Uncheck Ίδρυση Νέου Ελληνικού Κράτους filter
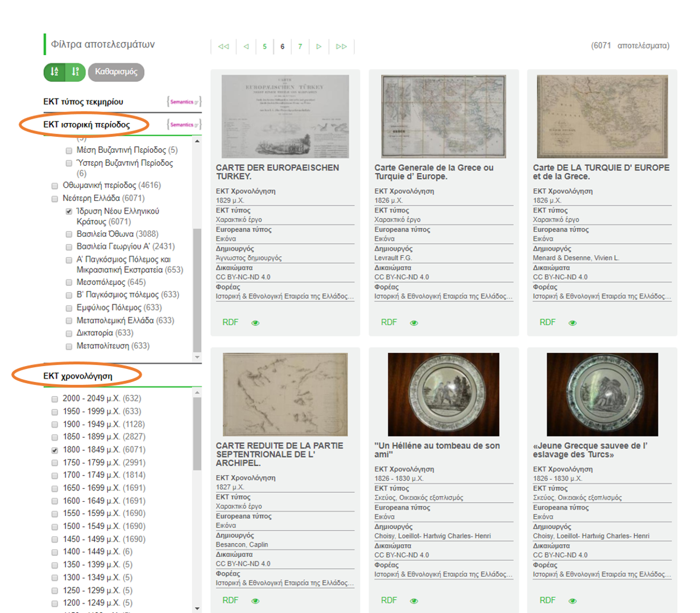 pyautogui.click(x=69, y=211)
